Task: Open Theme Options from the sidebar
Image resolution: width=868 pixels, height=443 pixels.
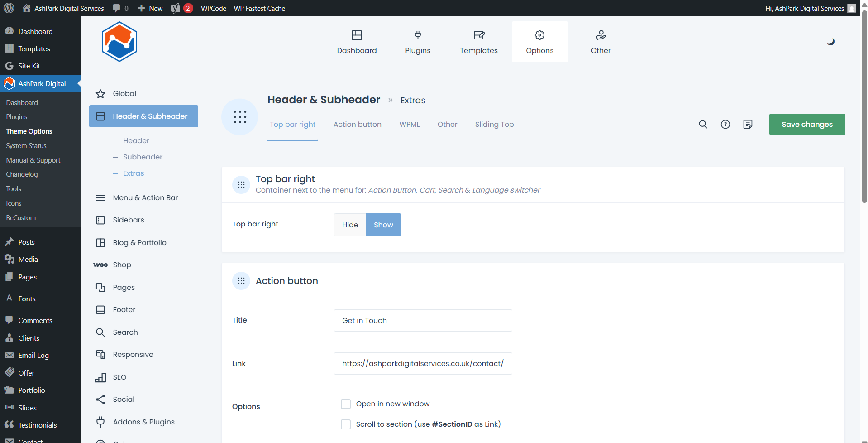Action: tap(29, 131)
